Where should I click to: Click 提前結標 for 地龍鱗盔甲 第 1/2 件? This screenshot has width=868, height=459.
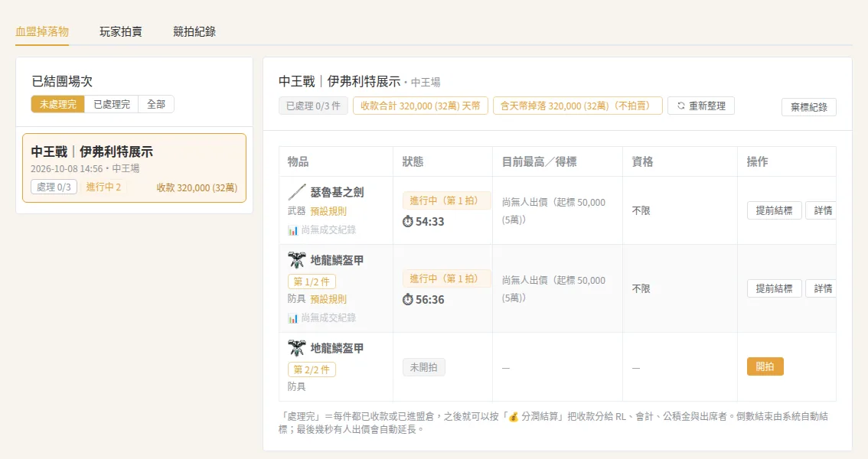[775, 288]
